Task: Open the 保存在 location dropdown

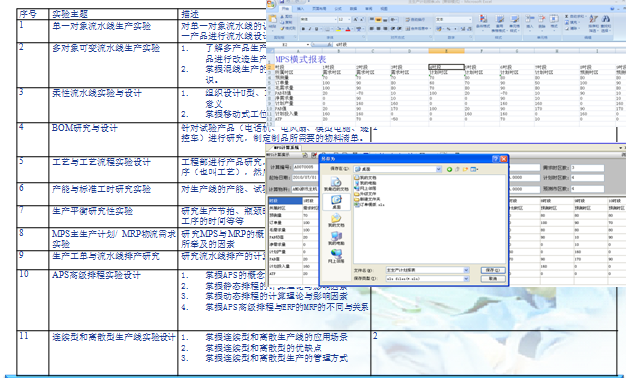Action: point(438,169)
